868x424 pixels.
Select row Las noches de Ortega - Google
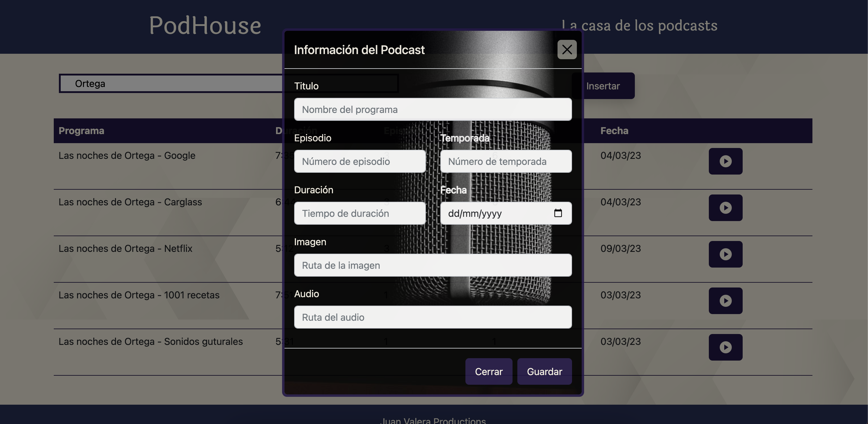pyautogui.click(x=433, y=166)
